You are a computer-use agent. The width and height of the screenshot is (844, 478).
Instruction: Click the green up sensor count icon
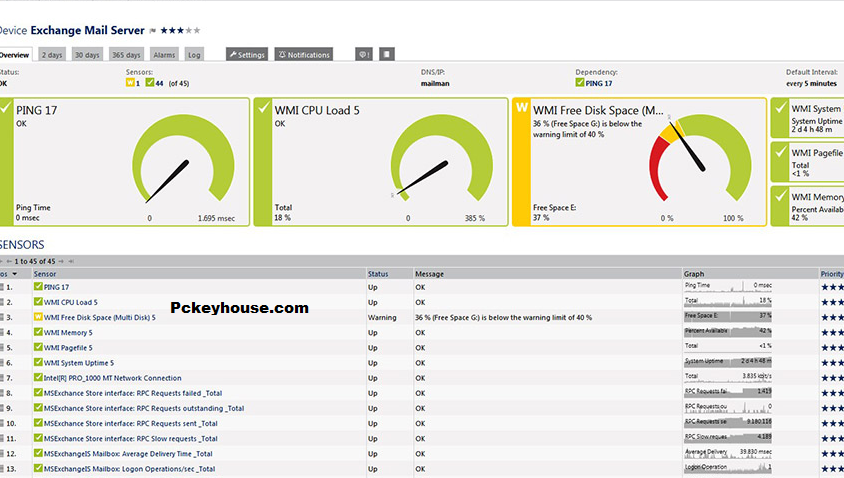150,83
